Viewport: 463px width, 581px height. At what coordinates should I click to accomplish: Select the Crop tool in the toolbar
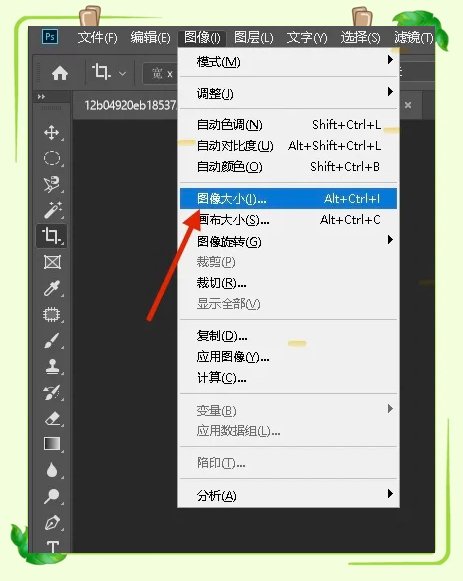[x=51, y=236]
